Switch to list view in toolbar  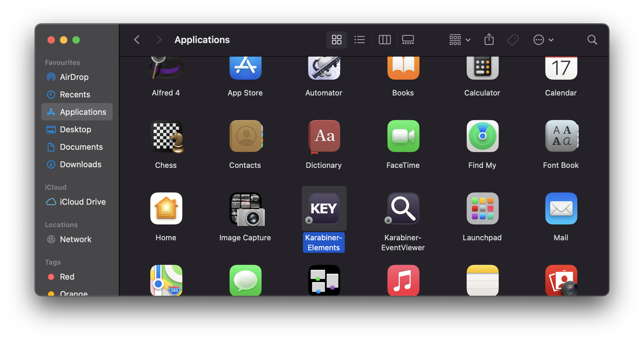359,40
